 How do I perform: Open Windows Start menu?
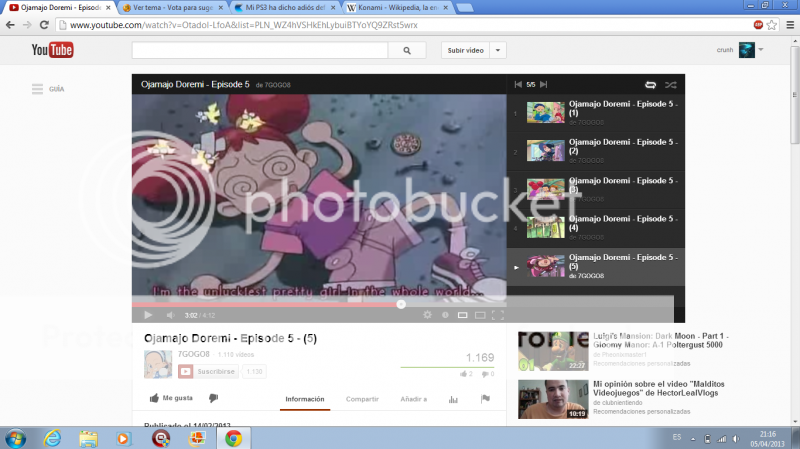15,439
